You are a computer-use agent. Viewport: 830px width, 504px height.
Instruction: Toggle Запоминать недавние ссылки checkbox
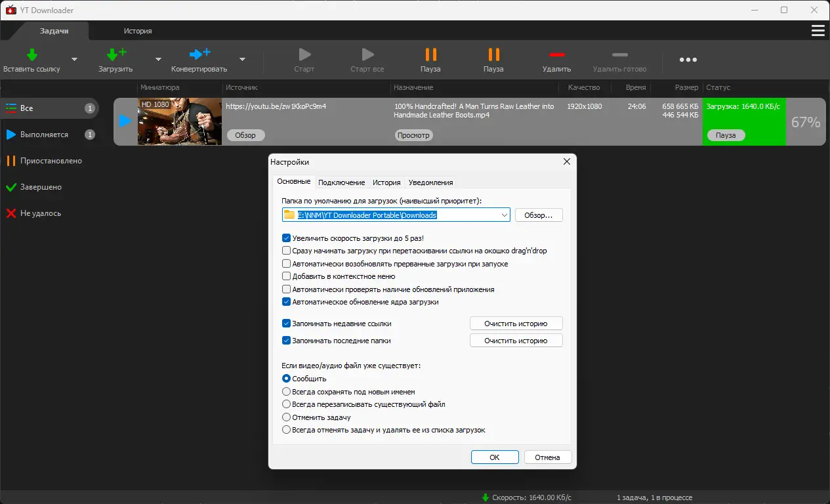(x=287, y=324)
